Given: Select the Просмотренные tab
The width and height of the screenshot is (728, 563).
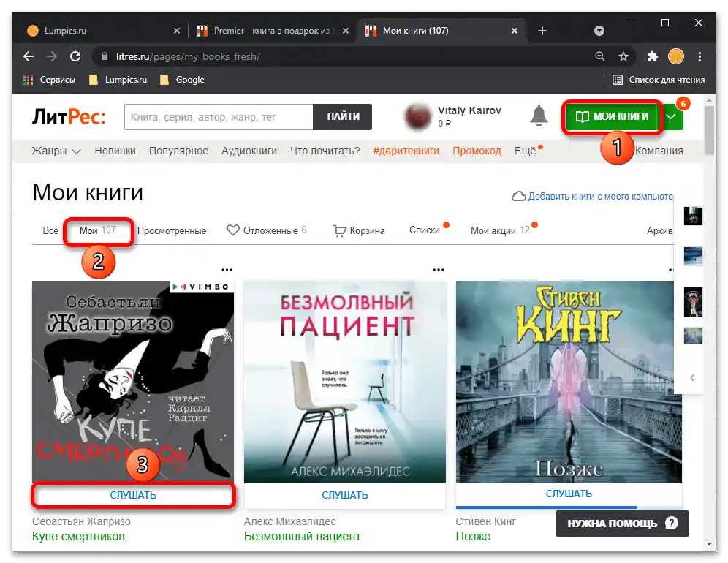Looking at the screenshot, I should click(172, 231).
